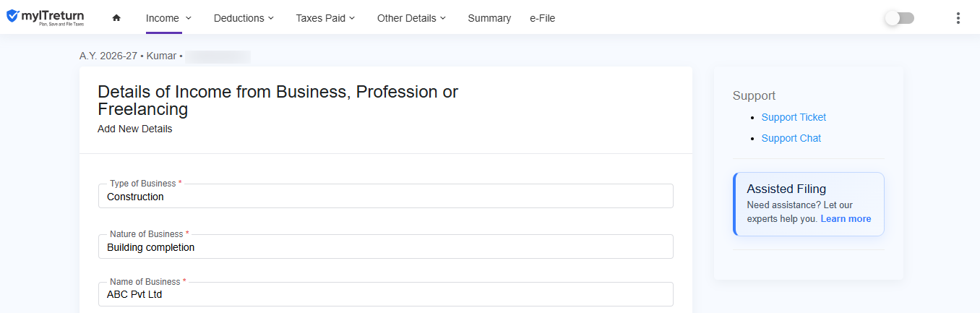Screen dimensions: 980x313
Task: Expand the Income menu chevron
Action: [189, 18]
